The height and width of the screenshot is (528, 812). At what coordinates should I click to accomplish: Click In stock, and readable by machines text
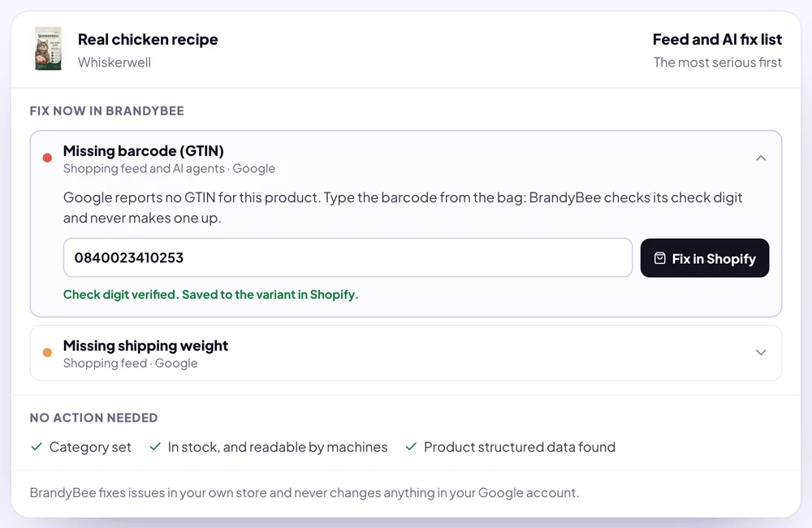point(277,447)
